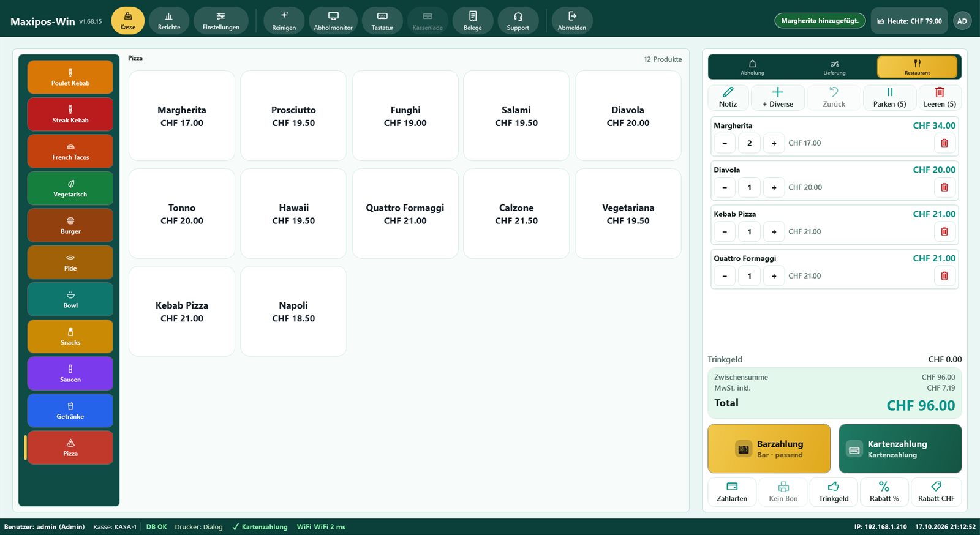Add Calzone pizza to the order
The height and width of the screenshot is (535, 980).
point(516,214)
